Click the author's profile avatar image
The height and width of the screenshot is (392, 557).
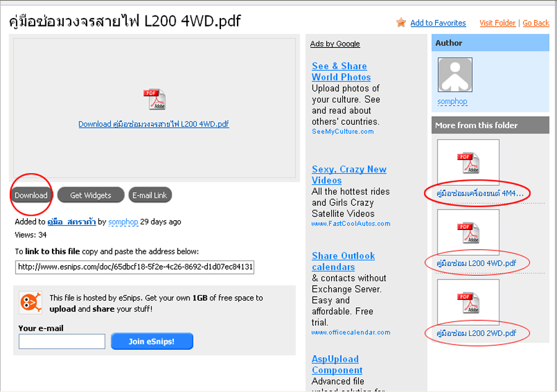pyautogui.click(x=455, y=75)
